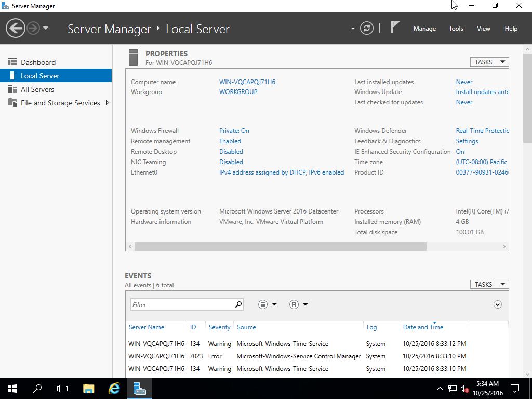Open the notifications flag
This screenshot has height=399, width=532.
tap(395, 27)
